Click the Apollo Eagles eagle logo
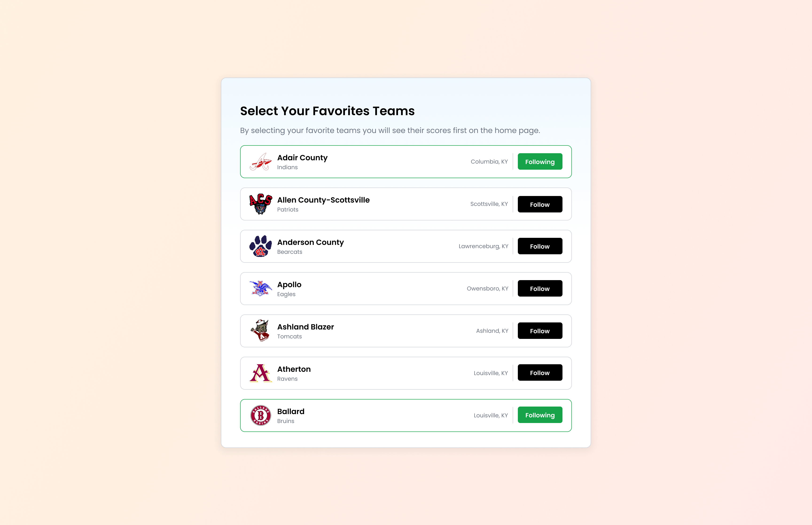Viewport: 812px width, 525px height. pyautogui.click(x=260, y=288)
